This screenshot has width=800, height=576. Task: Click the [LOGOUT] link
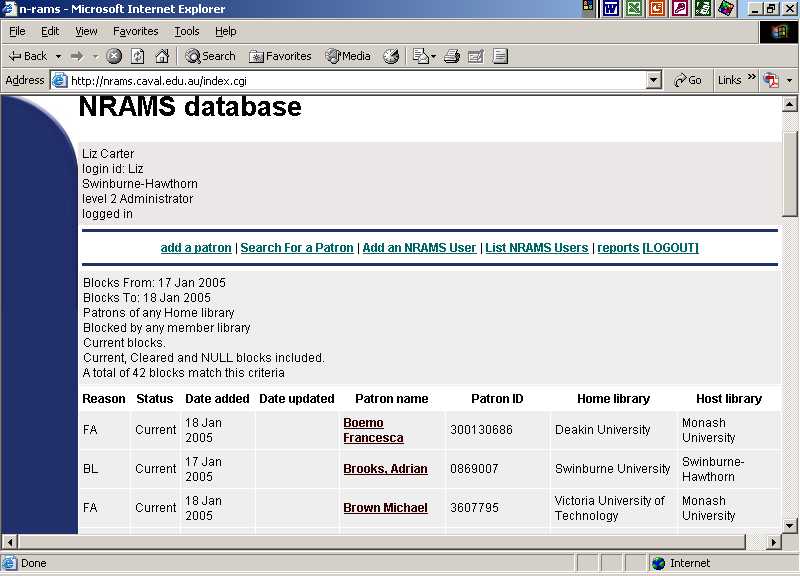(670, 248)
